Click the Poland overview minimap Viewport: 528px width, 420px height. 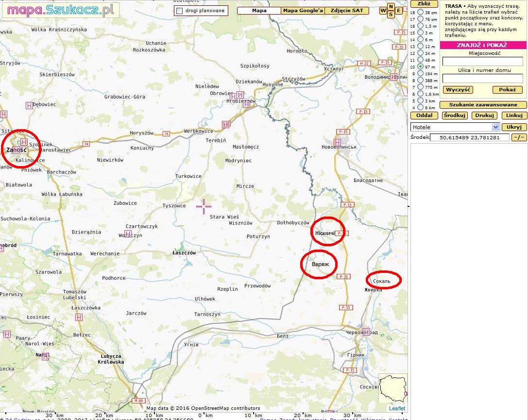(x=392, y=388)
